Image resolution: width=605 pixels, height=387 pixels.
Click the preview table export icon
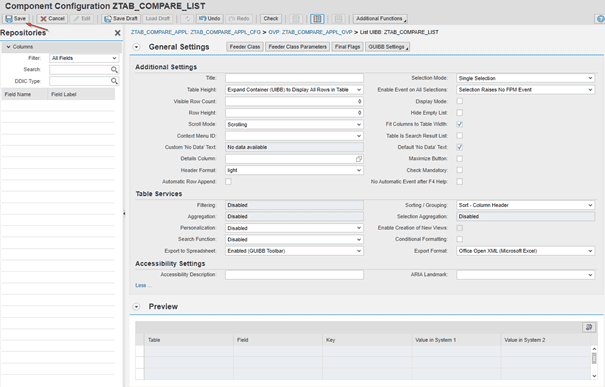[x=589, y=328]
